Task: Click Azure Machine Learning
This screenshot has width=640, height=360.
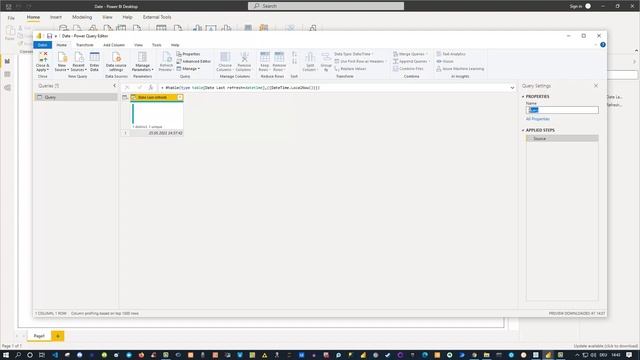Action: tap(460, 69)
